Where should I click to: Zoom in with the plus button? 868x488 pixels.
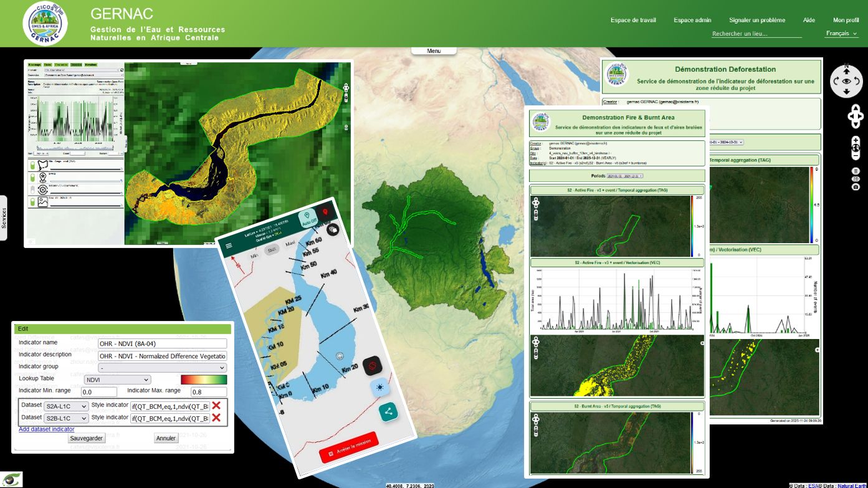(856, 140)
